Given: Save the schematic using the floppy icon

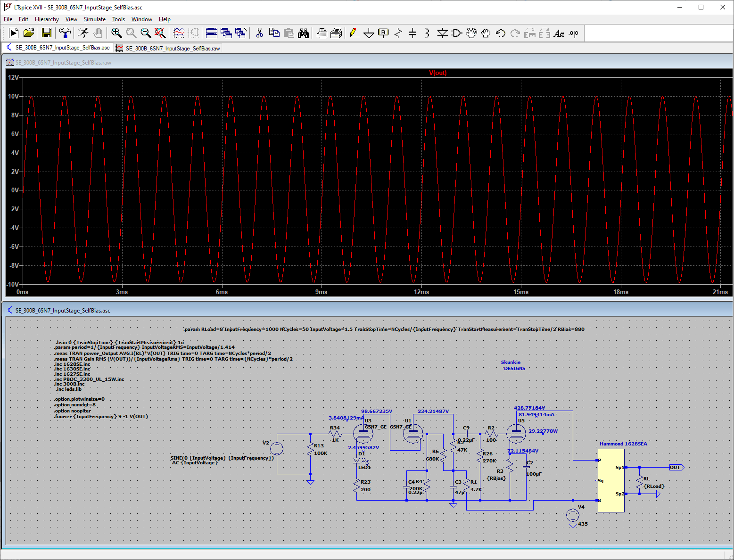Looking at the screenshot, I should click(x=46, y=33).
